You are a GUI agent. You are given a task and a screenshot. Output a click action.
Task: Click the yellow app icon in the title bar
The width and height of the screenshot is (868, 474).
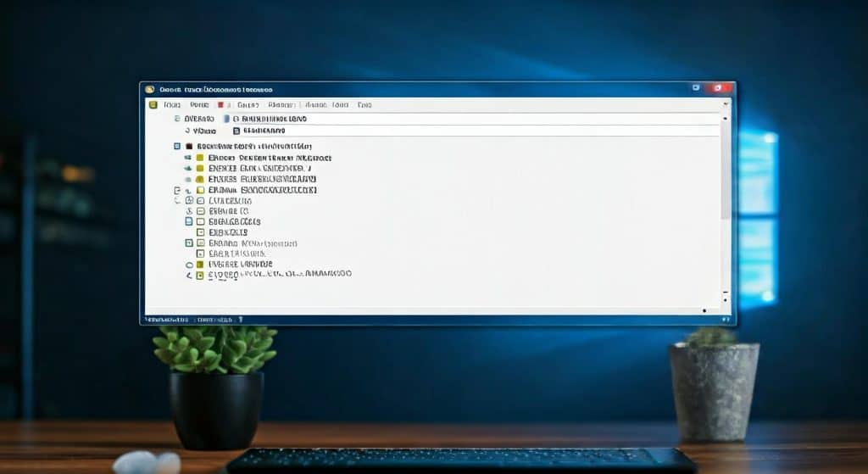[150, 89]
